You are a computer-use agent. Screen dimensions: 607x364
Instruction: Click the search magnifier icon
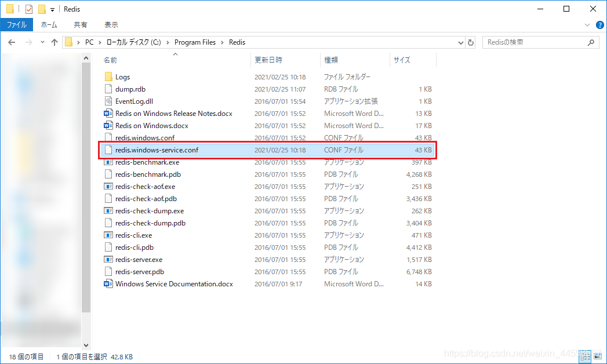(591, 42)
